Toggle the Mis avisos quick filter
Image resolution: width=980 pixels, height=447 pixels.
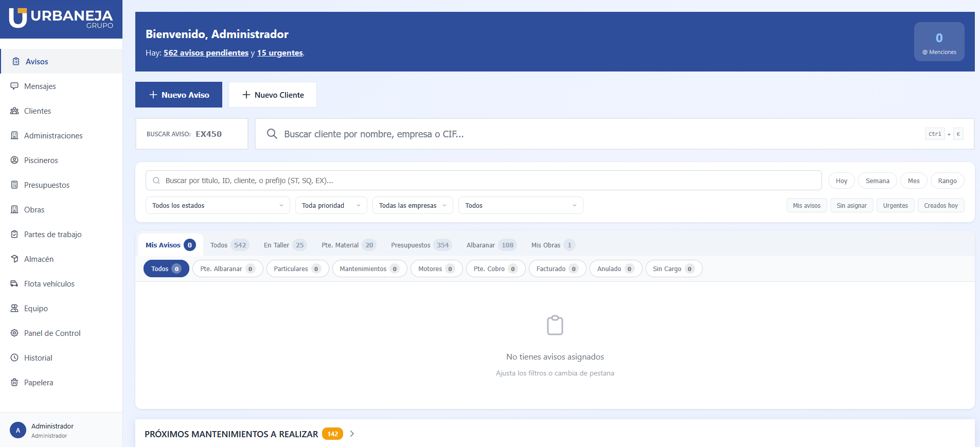807,205
